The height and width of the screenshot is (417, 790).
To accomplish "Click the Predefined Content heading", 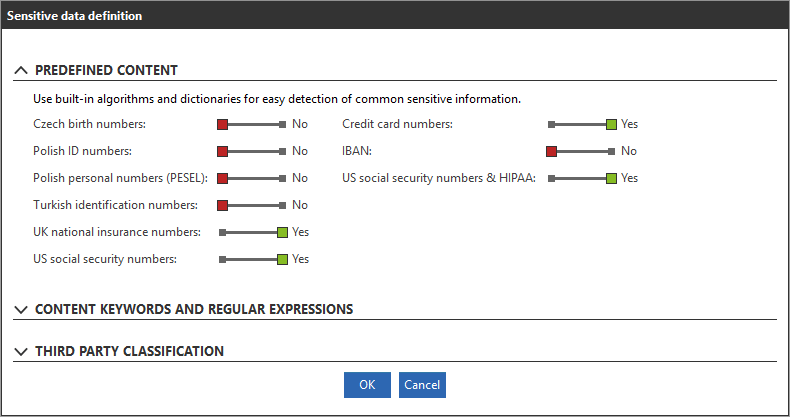I will click(106, 71).
